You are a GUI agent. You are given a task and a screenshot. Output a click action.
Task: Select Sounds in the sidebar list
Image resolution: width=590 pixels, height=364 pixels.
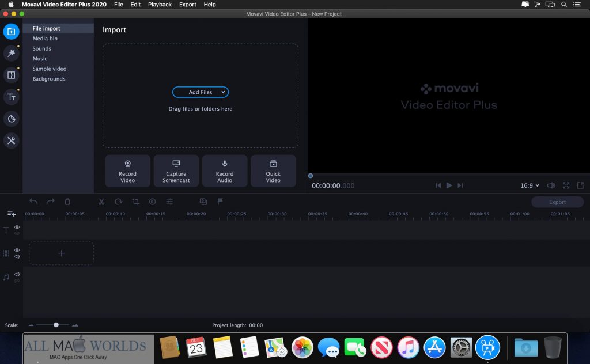[x=58, y=48]
